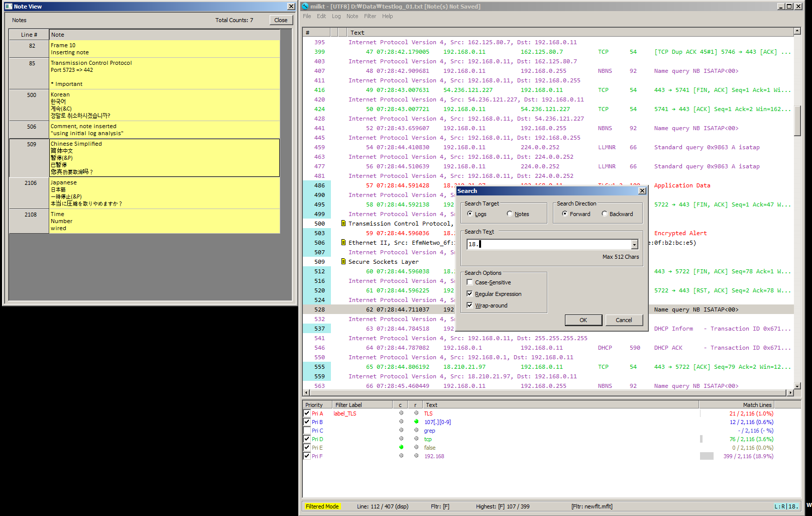Click the Note View title bar icon
This screenshot has width=812, height=516.
point(9,7)
